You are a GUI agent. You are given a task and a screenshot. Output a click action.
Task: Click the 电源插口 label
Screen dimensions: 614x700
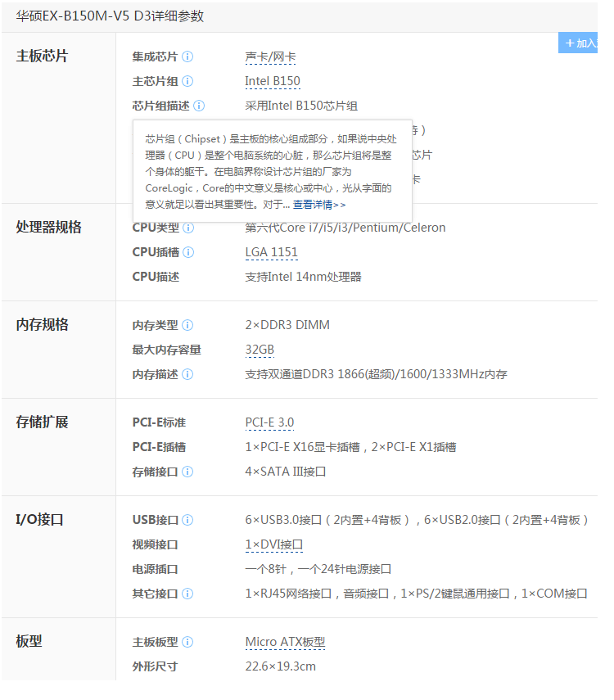(155, 569)
